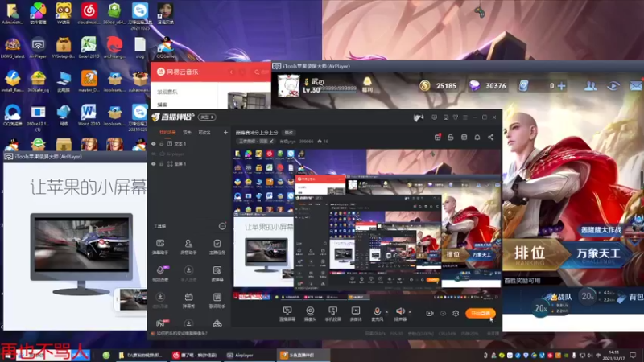The image size is (644, 362).
Task: Add a new scene with the plus icon
Action: coord(225,132)
